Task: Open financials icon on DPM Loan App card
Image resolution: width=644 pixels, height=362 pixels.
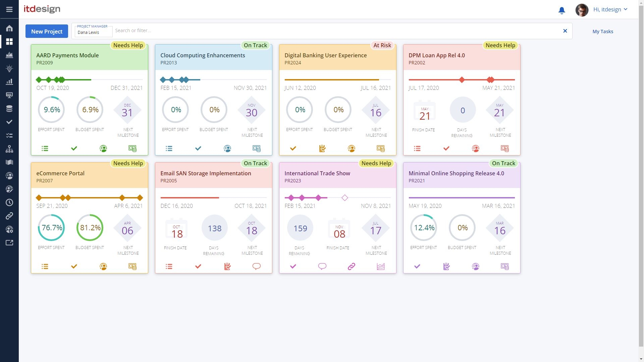Action: click(505, 148)
